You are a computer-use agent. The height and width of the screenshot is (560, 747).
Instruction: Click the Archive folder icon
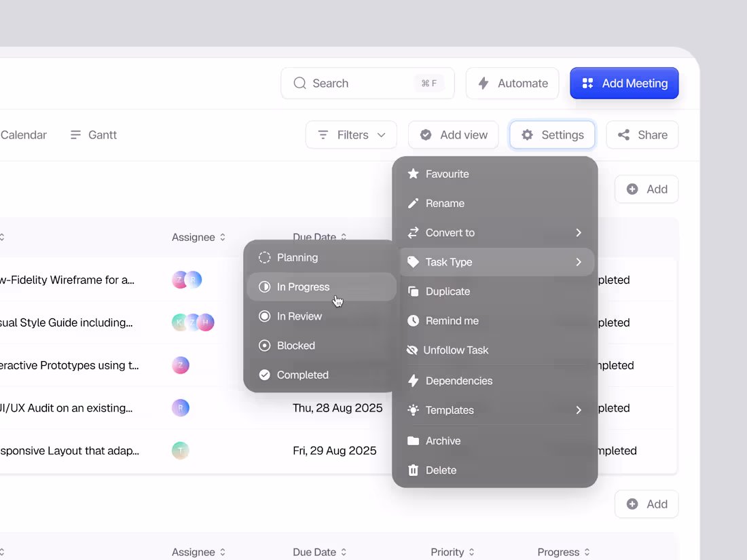click(413, 441)
